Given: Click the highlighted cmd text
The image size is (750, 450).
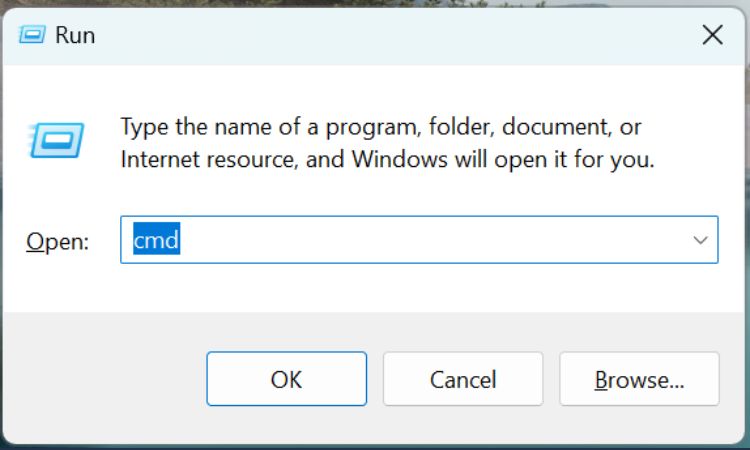Looking at the screenshot, I should [156, 239].
